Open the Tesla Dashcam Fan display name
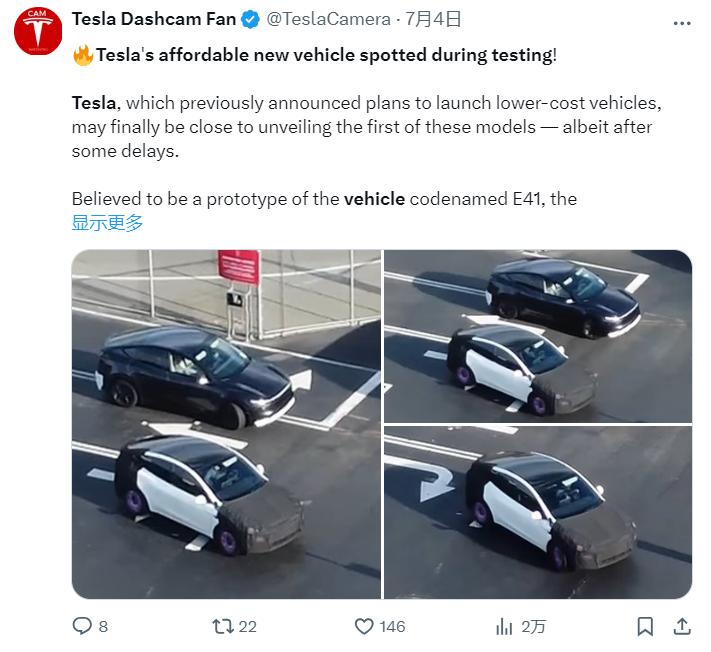Screen dimensions: 711x652 (x=154, y=19)
